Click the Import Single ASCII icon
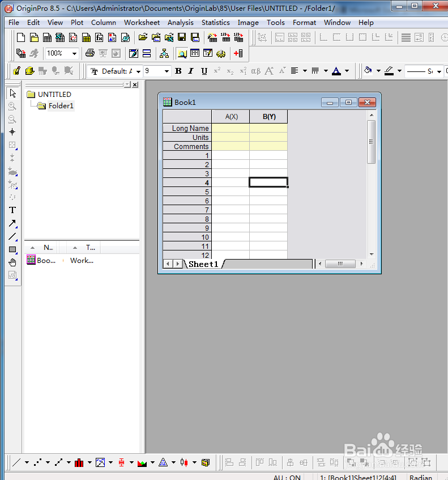Viewport: 448px width, 480px height. (225, 37)
